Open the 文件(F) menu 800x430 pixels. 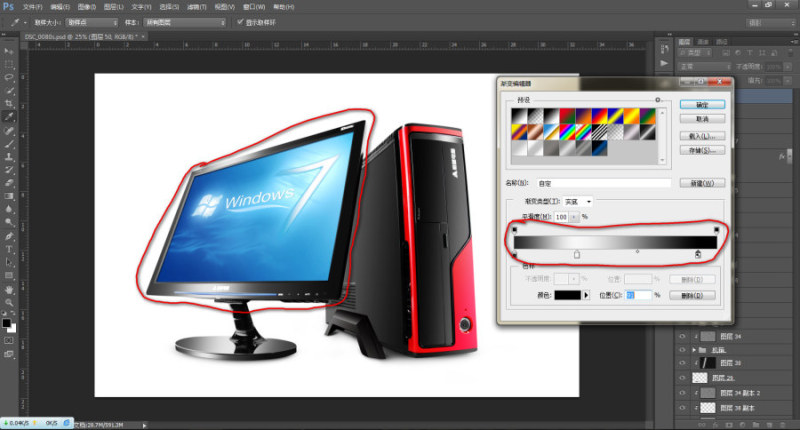(x=33, y=7)
